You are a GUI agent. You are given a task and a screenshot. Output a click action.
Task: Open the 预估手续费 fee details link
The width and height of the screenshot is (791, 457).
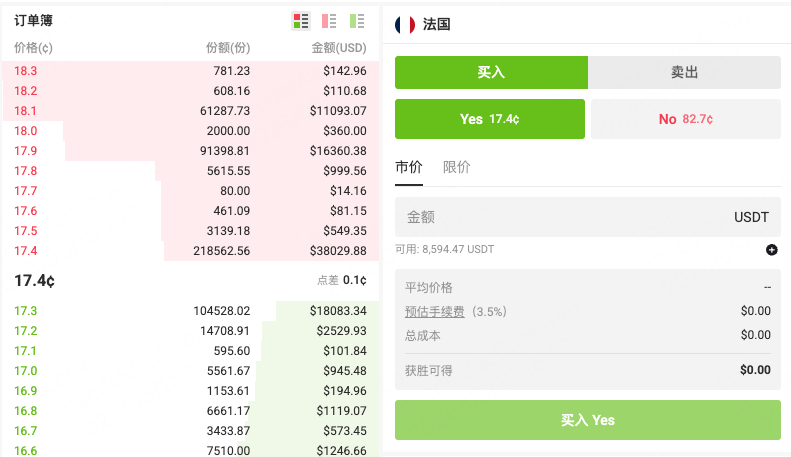[434, 312]
